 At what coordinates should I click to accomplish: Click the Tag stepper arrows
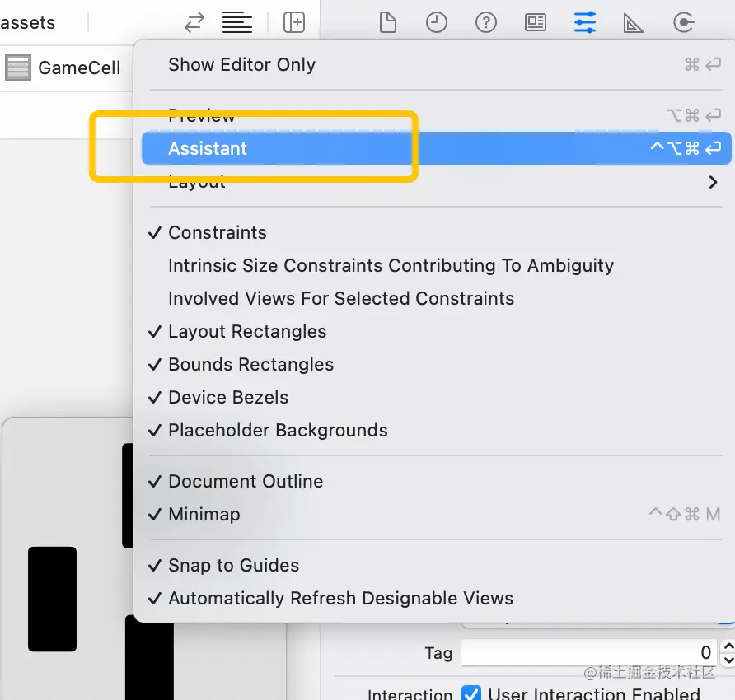click(x=728, y=653)
